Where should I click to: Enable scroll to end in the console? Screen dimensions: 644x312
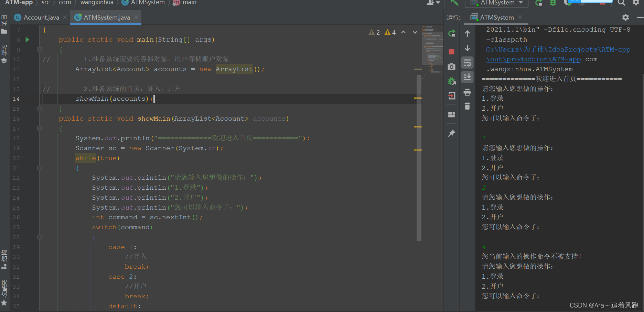point(467,77)
